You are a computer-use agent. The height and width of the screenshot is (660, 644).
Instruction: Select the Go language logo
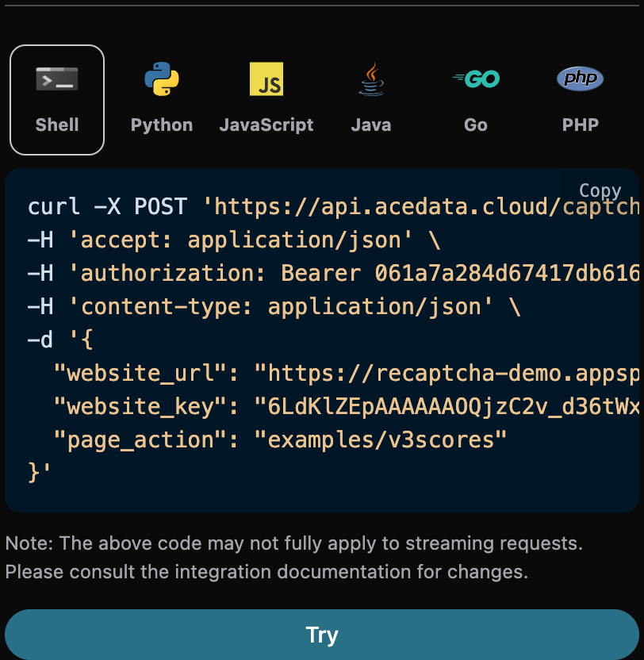pyautogui.click(x=476, y=79)
